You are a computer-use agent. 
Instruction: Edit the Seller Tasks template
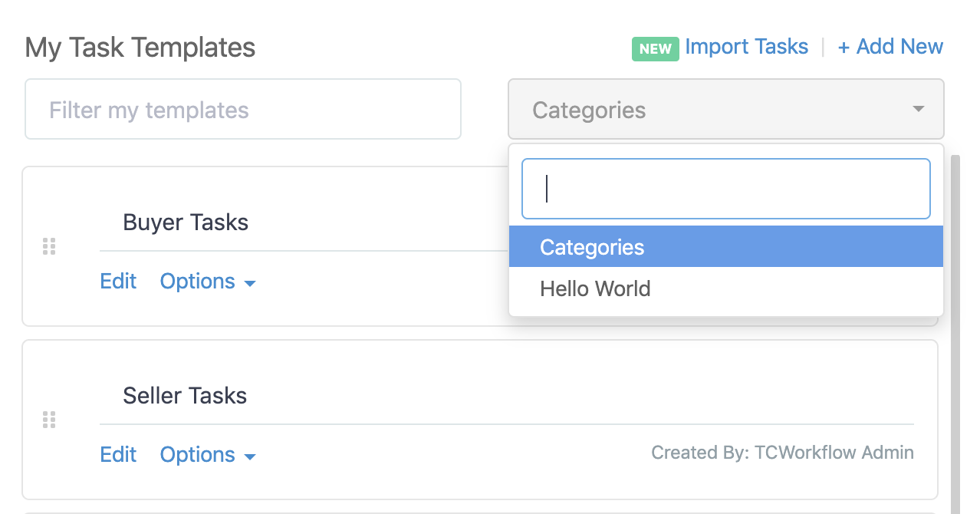click(x=118, y=455)
